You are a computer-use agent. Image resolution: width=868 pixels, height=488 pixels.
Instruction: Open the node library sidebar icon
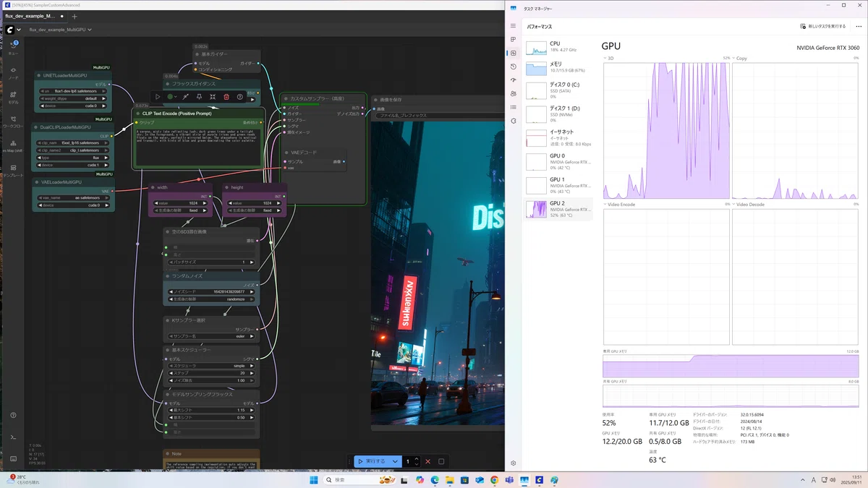tap(13, 72)
